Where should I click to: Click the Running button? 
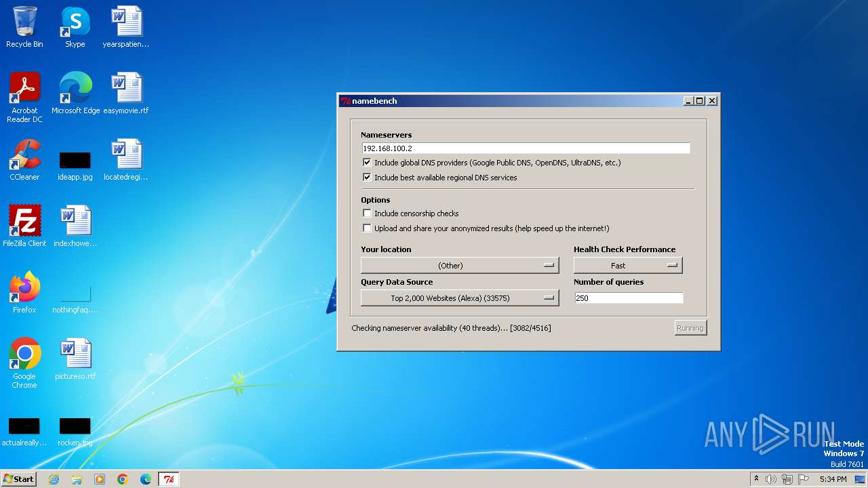(690, 328)
